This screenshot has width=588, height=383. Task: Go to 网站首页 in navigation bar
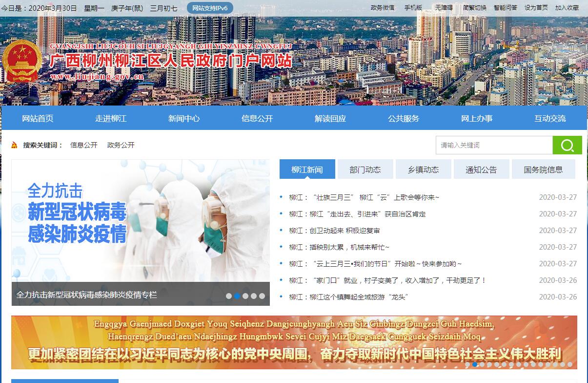click(x=38, y=119)
